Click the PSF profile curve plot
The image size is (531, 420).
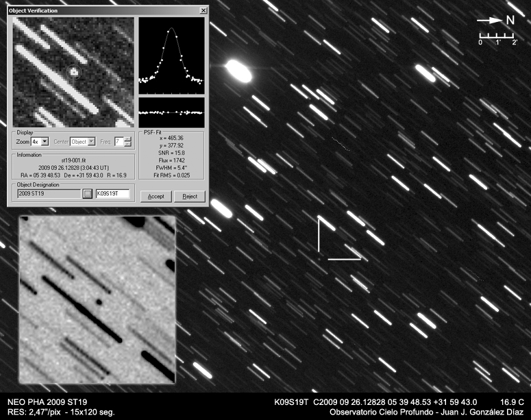(171, 55)
